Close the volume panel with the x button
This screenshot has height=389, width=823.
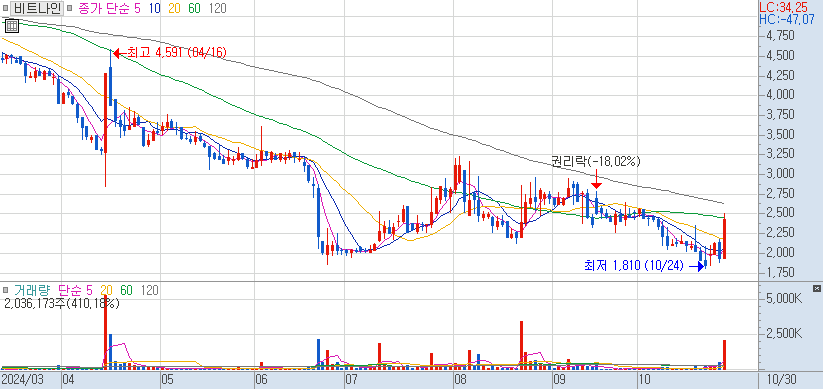click(816, 289)
